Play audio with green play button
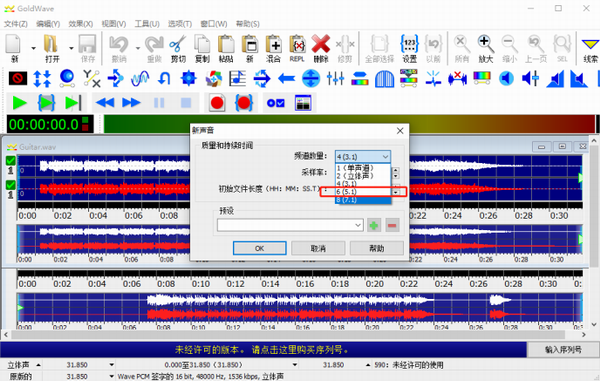Viewport: 600px width, 381px height. click(x=19, y=103)
